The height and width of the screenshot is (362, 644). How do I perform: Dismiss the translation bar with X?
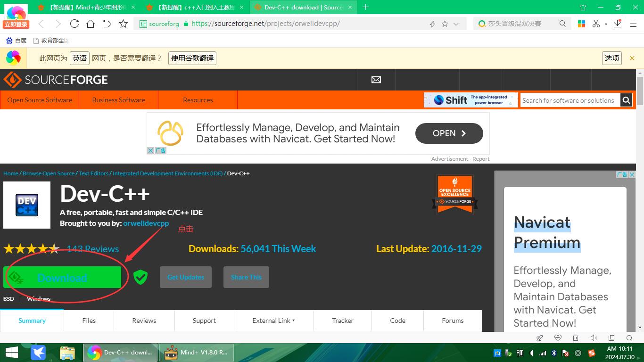coord(632,58)
